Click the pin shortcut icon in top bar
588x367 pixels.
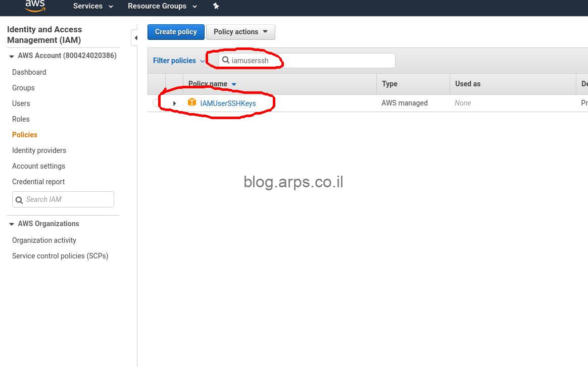216,6
